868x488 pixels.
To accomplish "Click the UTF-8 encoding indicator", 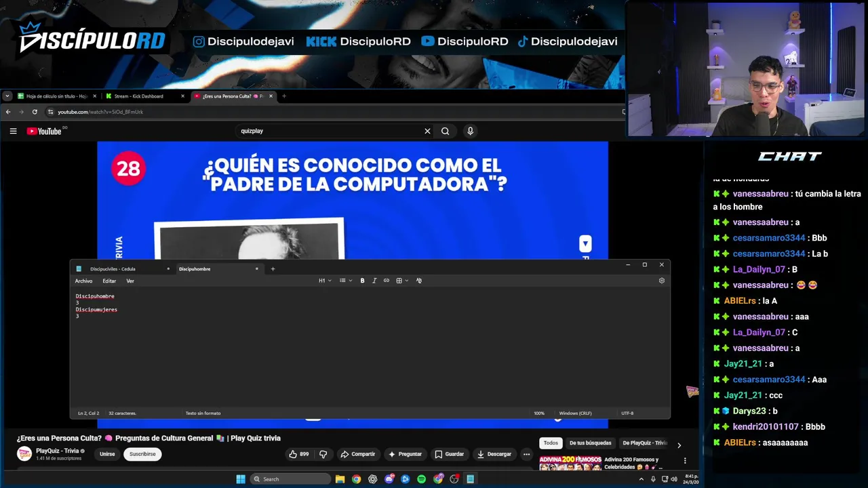I will [x=627, y=413].
